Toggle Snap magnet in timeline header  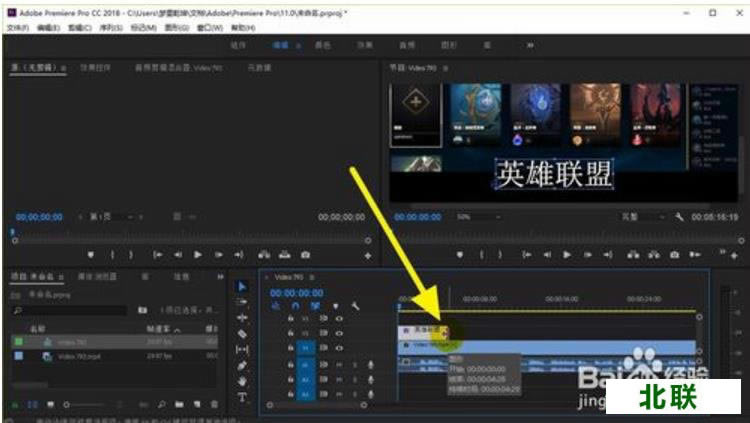[295, 305]
